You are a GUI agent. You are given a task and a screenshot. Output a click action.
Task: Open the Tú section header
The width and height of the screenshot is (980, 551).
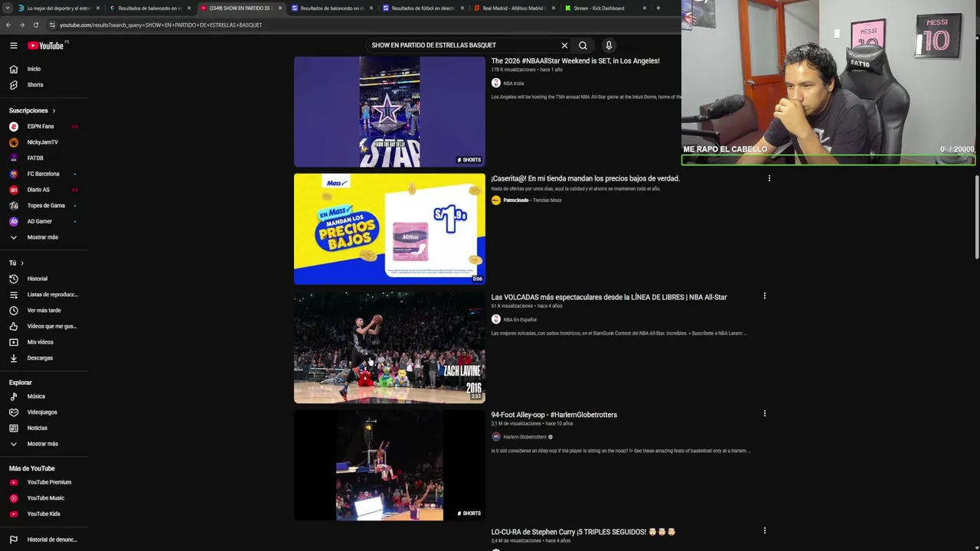tap(16, 262)
